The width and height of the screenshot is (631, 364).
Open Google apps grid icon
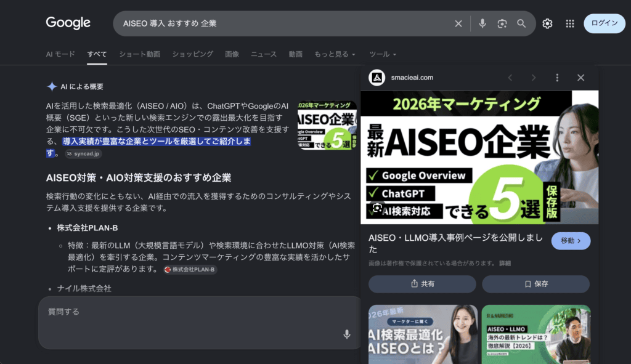(570, 24)
